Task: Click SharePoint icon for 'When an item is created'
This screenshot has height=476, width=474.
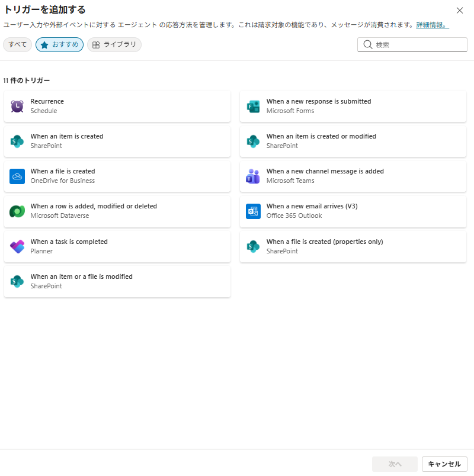Action: pos(17,141)
